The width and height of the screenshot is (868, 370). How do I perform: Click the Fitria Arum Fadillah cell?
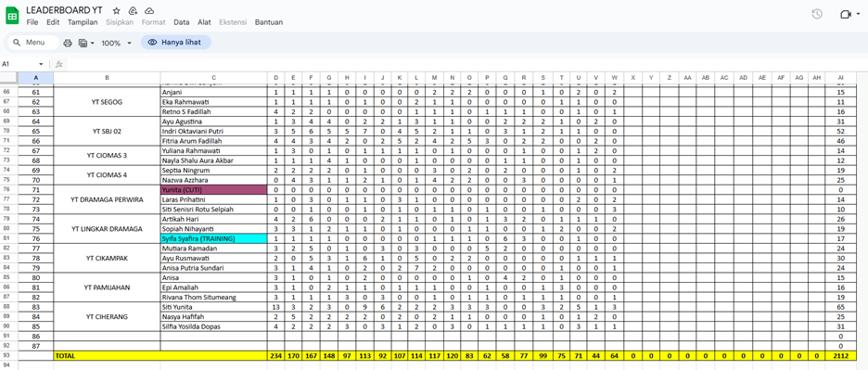213,141
